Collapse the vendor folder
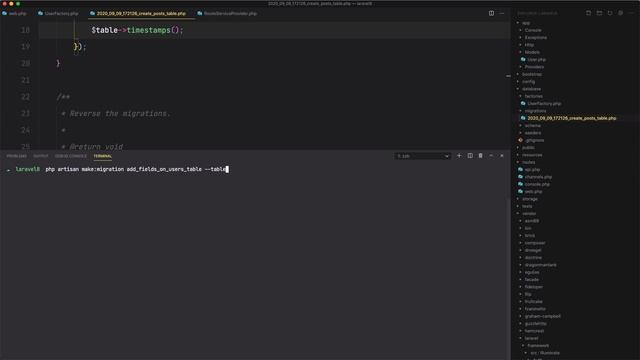 click(x=529, y=214)
